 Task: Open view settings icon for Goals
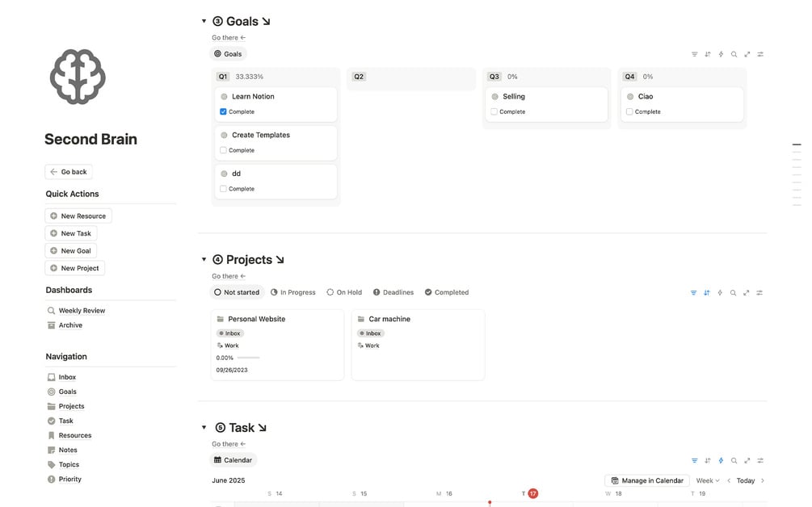[x=760, y=54]
